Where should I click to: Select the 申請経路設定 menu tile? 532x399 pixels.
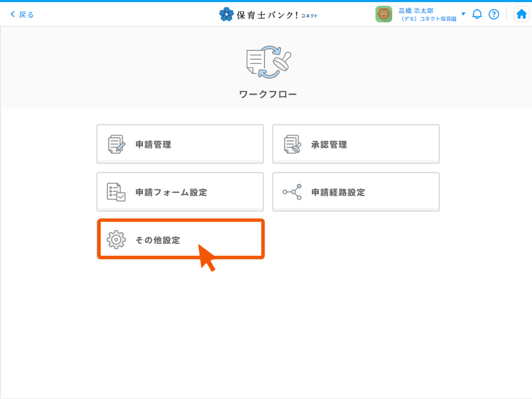pyautogui.click(x=355, y=192)
